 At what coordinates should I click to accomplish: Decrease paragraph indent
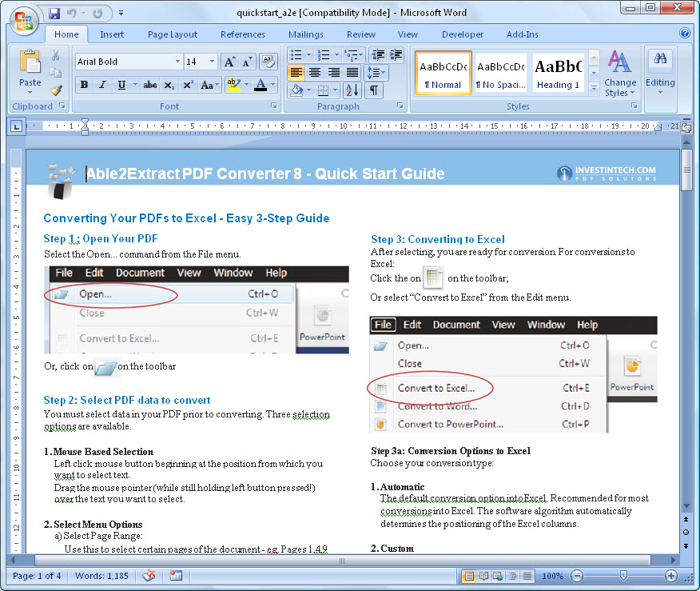point(378,55)
